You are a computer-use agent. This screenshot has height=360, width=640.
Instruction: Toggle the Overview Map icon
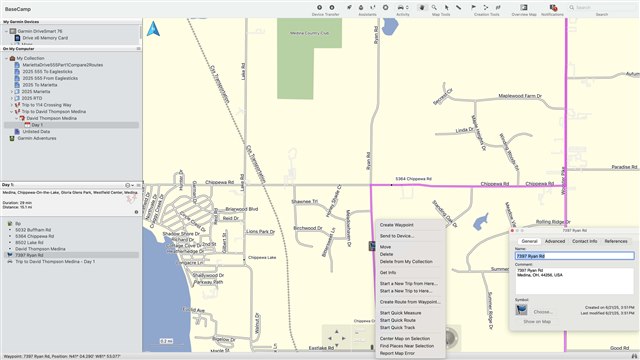(524, 7)
